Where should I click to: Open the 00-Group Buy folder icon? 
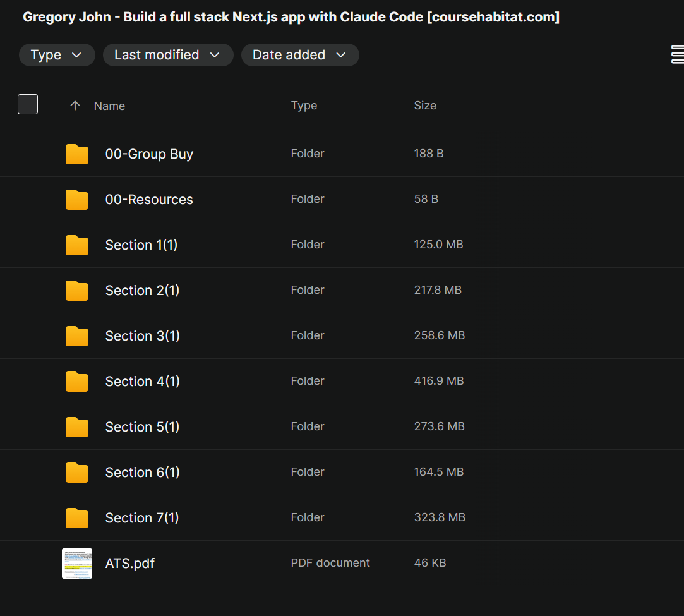pos(77,154)
